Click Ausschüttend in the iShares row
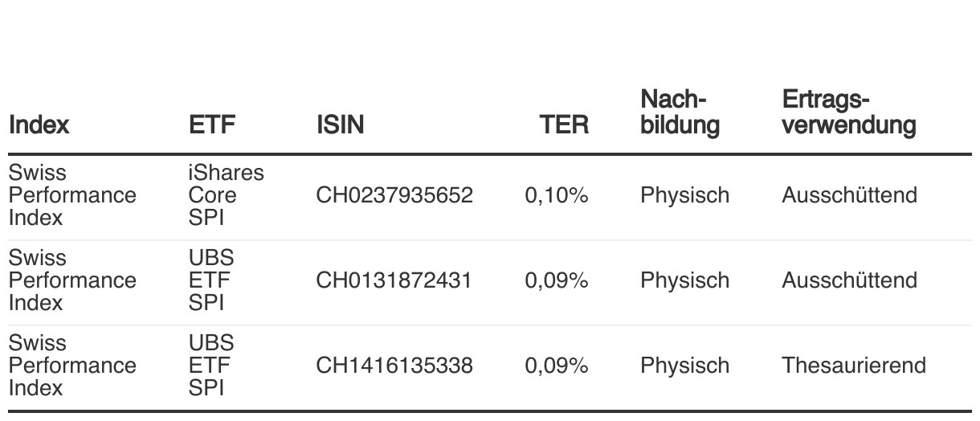The height and width of the screenshot is (421, 980). [849, 196]
